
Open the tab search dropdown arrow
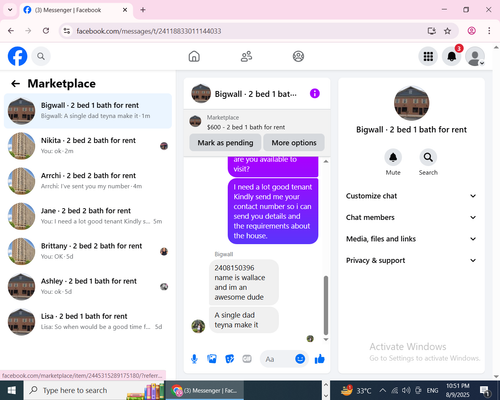click(x=10, y=10)
